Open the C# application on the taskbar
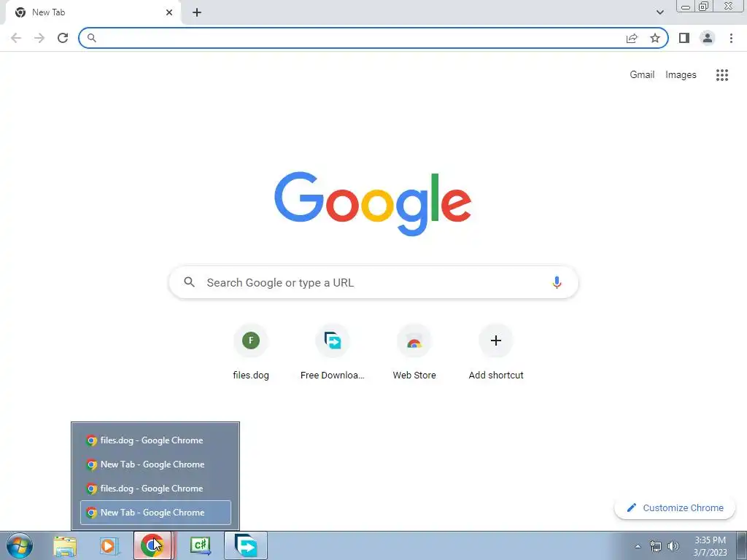747x560 pixels. (201, 545)
